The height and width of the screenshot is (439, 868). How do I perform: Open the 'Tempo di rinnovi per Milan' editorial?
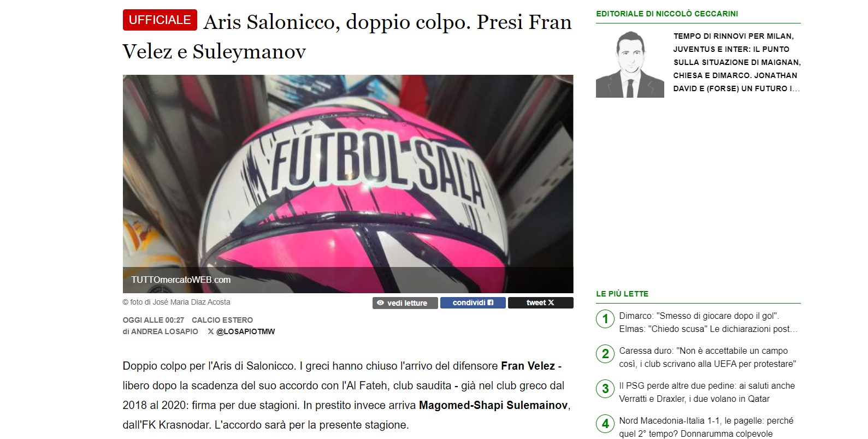tap(737, 62)
